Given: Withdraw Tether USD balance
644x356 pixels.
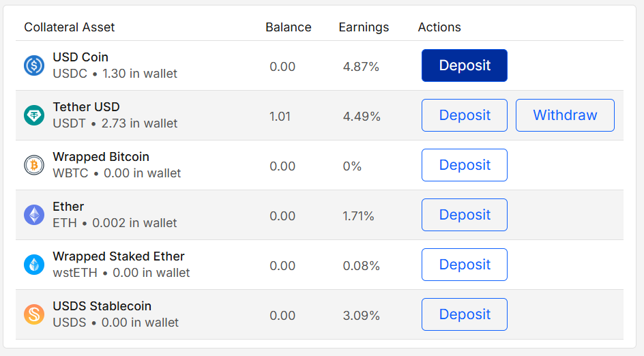Looking at the screenshot, I should [565, 115].
